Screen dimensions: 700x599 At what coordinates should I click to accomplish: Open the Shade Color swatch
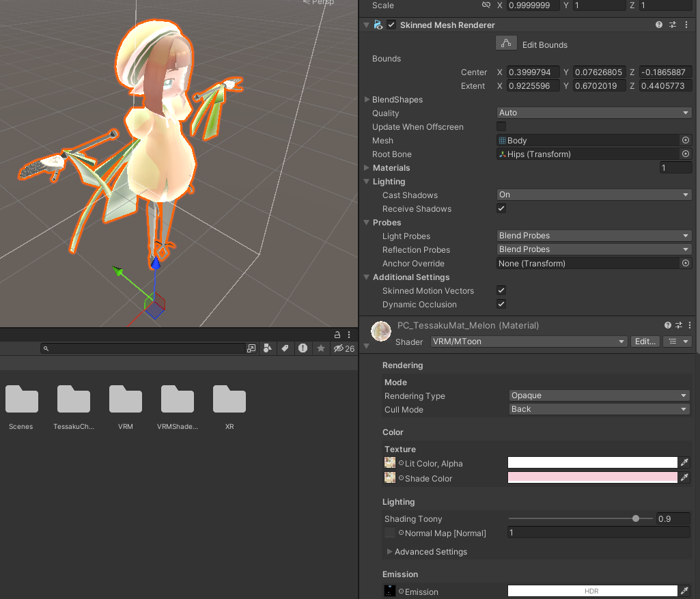pos(592,477)
